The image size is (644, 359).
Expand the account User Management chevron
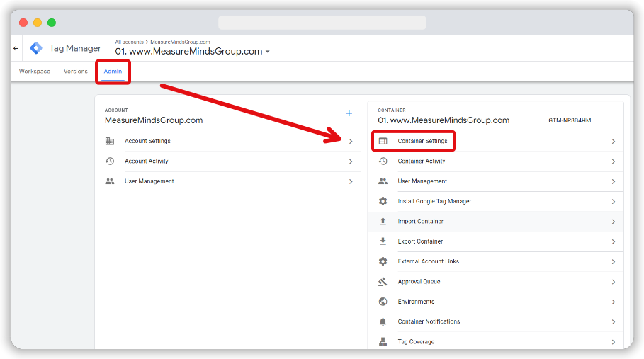(351, 181)
